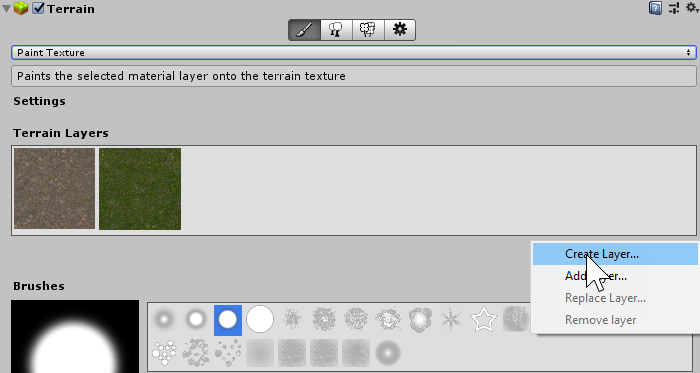Click the Settings section heading
This screenshot has width=700, height=373.
(x=39, y=101)
